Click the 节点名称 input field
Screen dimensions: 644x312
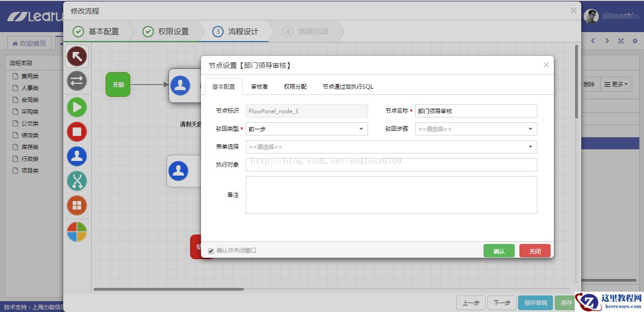[476, 111]
